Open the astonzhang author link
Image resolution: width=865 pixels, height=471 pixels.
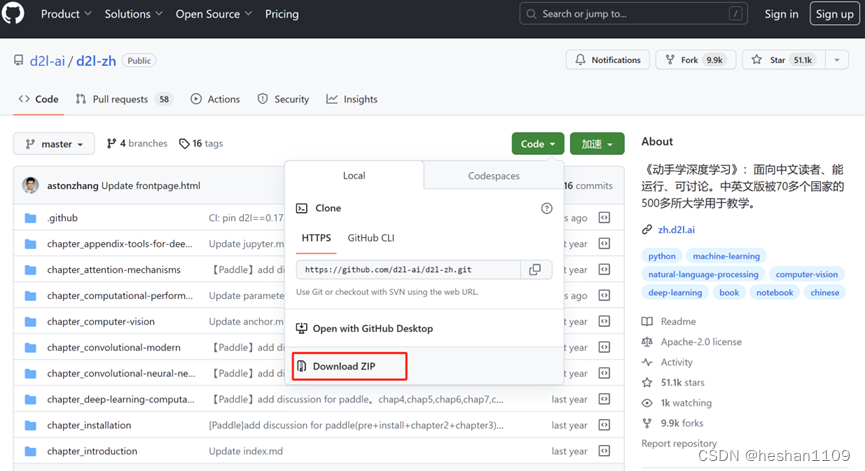(x=72, y=186)
